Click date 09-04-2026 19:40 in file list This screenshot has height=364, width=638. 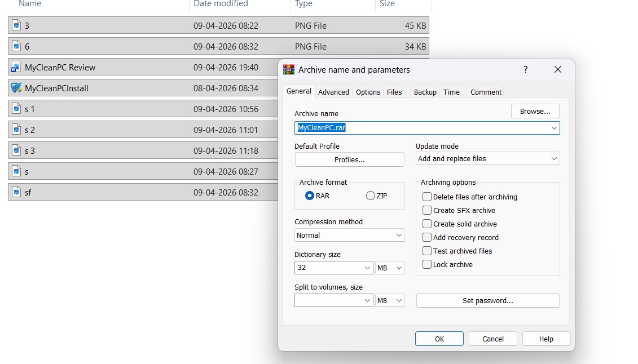point(226,68)
